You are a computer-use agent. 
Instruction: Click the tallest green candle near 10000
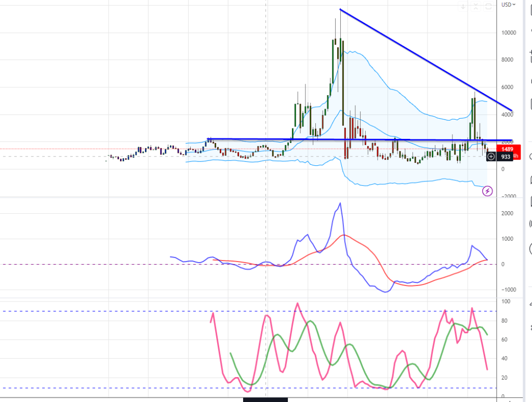334,56
